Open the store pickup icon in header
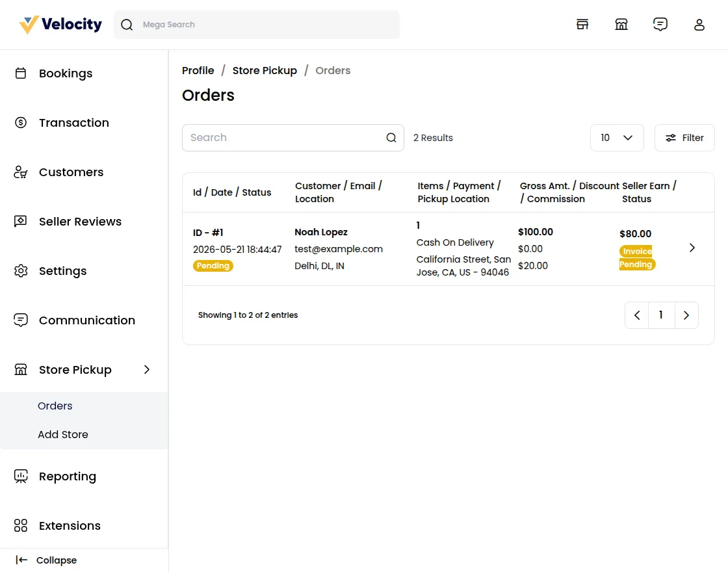The height and width of the screenshot is (572, 728). [621, 25]
